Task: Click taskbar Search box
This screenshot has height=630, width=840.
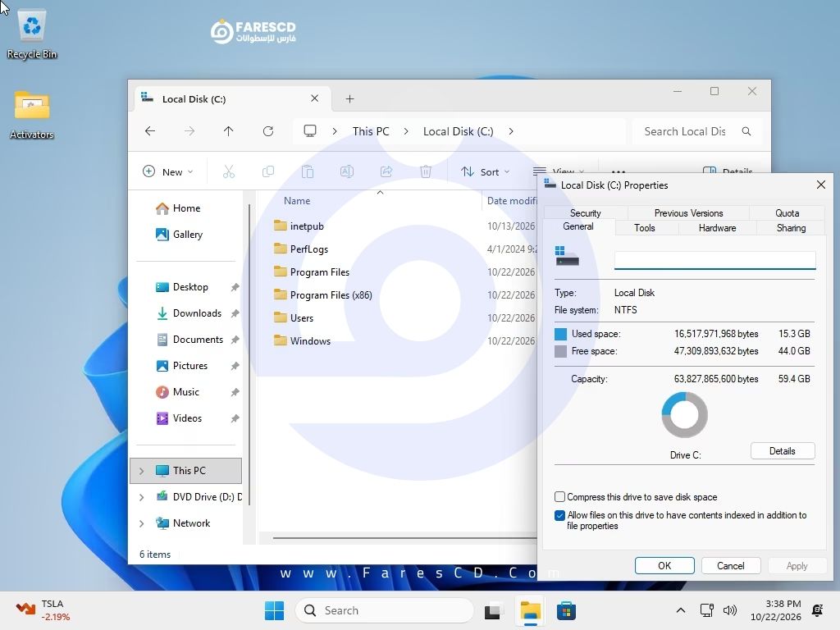Action: (386, 610)
